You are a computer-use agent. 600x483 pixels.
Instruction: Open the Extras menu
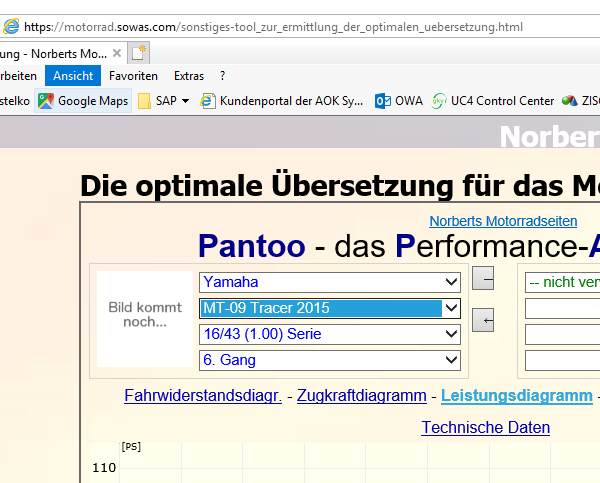[189, 76]
